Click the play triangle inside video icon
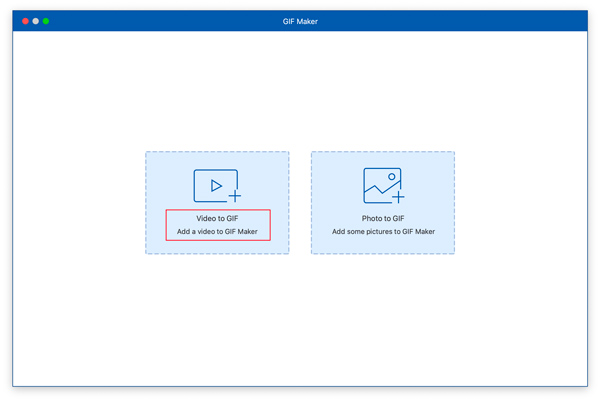 (x=214, y=186)
